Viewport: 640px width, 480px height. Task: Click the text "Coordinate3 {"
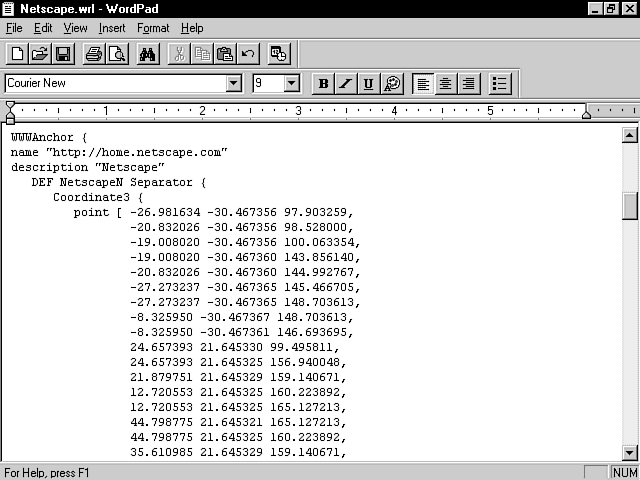(x=98, y=198)
